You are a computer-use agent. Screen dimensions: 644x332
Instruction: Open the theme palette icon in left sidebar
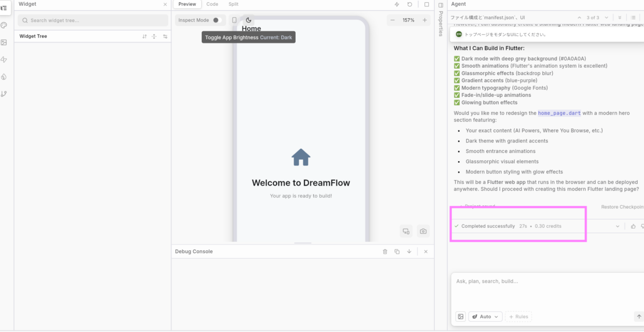[4, 25]
